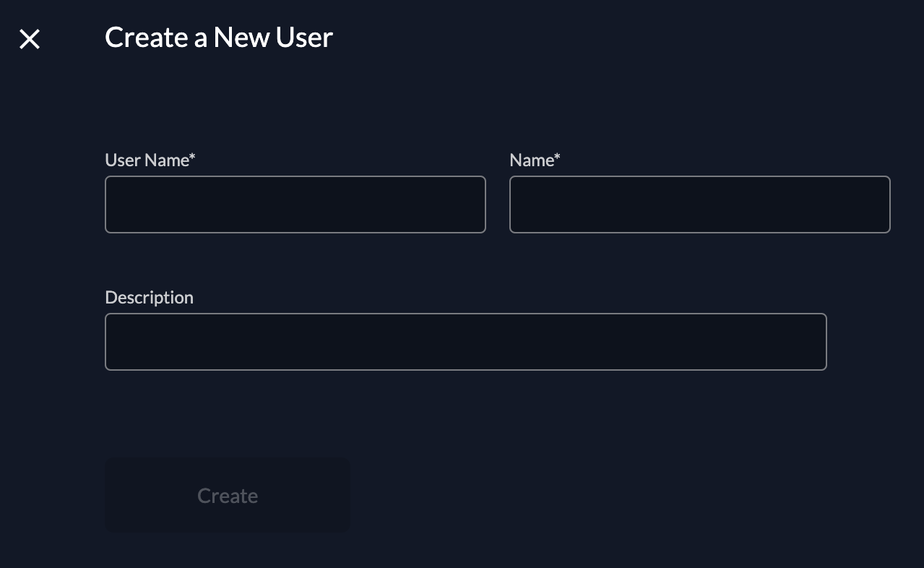This screenshot has width=924, height=568.
Task: Select the empty field under User Name*
Action: point(295,205)
